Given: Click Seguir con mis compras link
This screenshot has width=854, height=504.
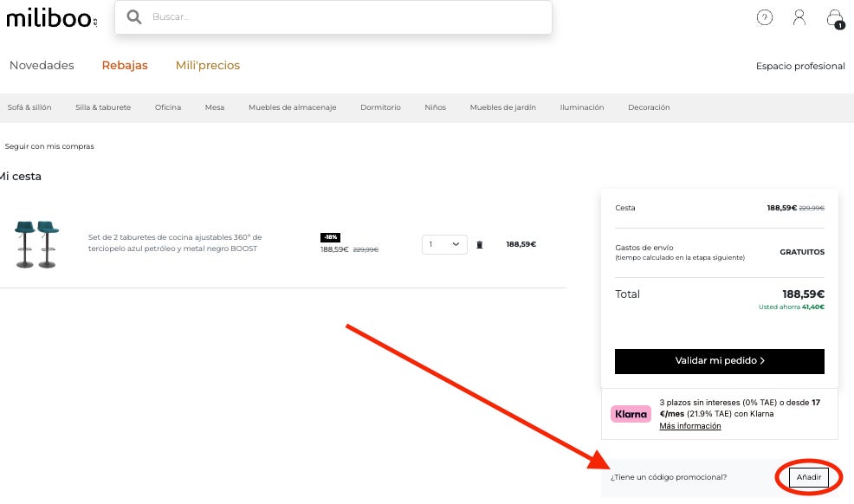Looking at the screenshot, I should tap(49, 145).
